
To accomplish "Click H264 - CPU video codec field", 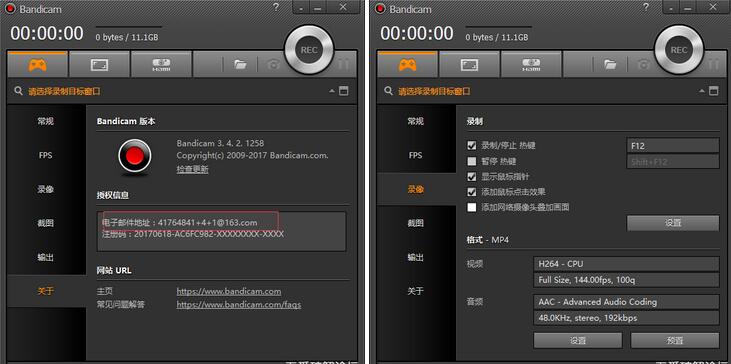I will coord(626,264).
